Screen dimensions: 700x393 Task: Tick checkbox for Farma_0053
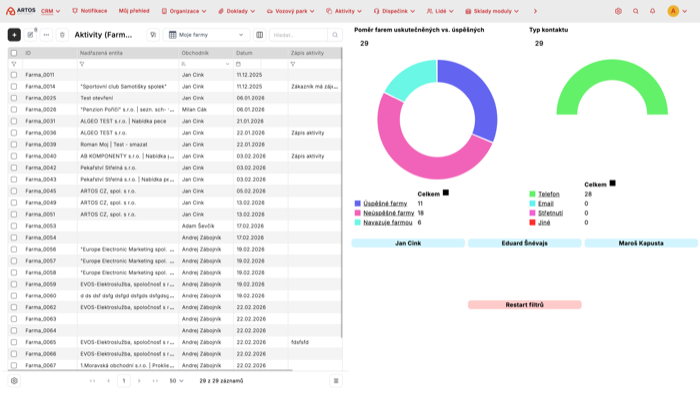coord(14,226)
